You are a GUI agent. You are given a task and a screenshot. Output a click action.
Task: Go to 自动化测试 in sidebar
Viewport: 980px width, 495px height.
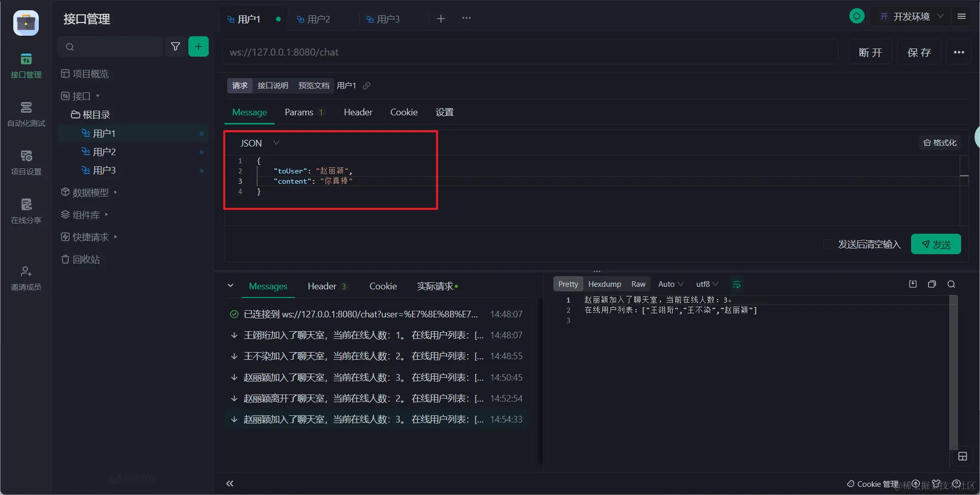(x=26, y=114)
